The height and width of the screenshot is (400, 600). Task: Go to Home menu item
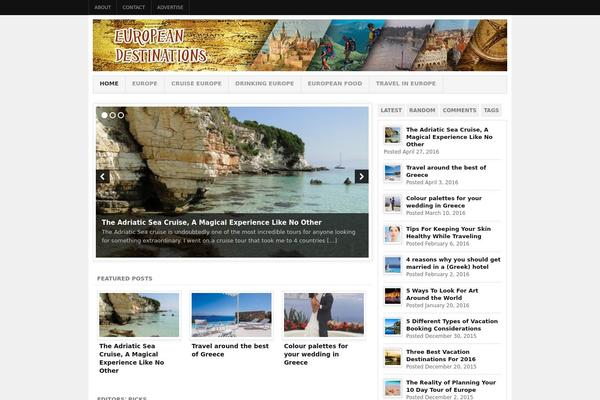coord(109,83)
